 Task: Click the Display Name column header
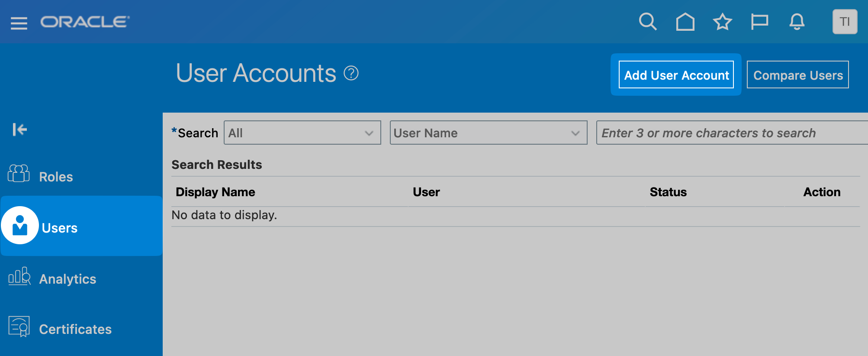[215, 192]
